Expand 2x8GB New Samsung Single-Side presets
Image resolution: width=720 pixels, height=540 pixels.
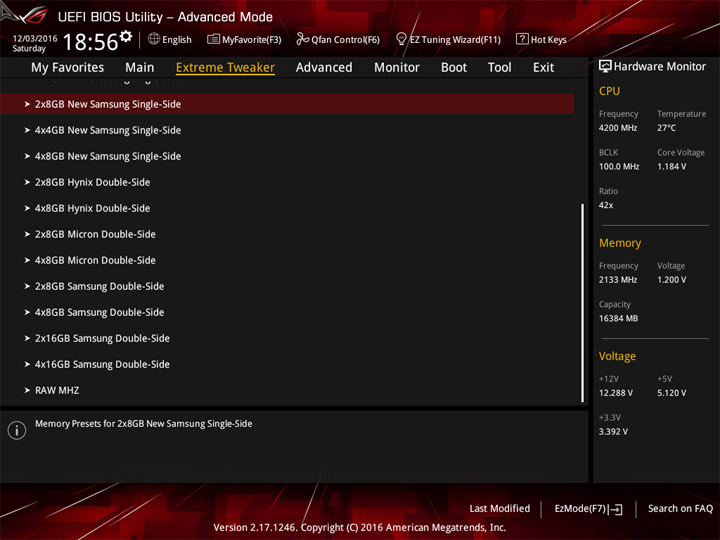(287, 104)
